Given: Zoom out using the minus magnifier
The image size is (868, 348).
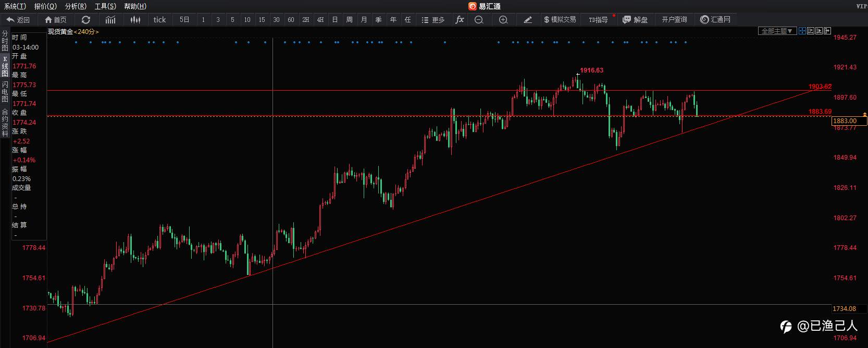Looking at the screenshot, I should click(x=479, y=19).
